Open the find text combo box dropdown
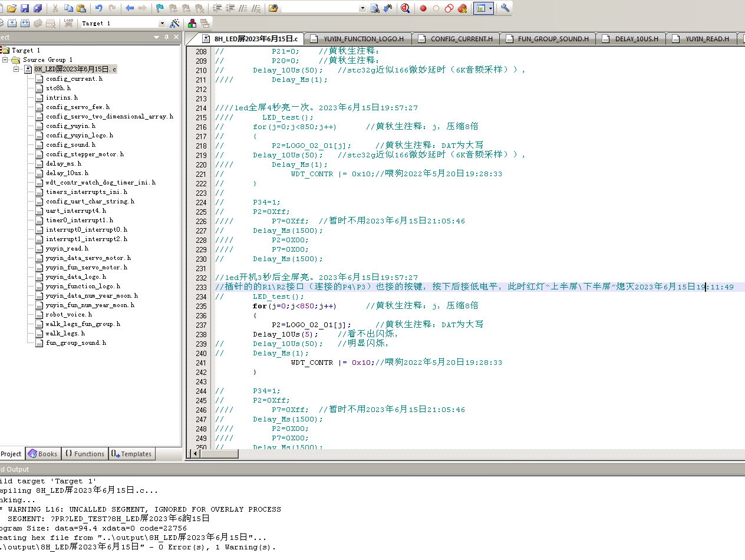745x560 pixels. point(362,8)
